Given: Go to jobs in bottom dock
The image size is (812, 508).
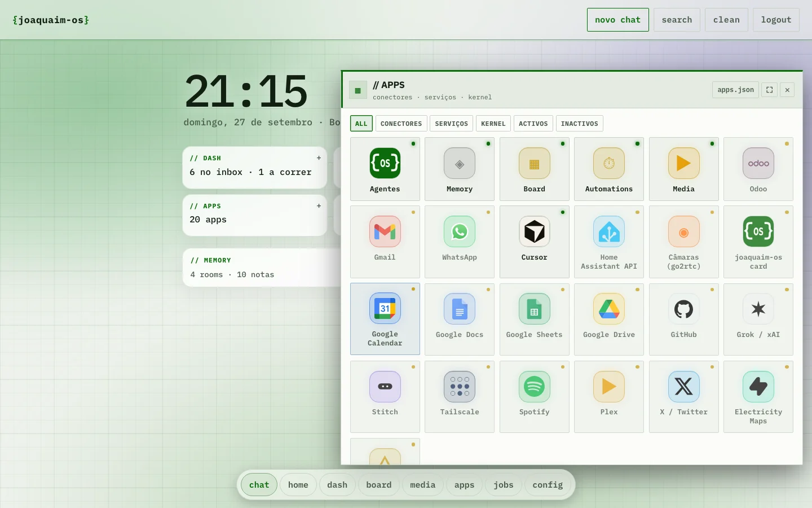Looking at the screenshot, I should [504, 485].
